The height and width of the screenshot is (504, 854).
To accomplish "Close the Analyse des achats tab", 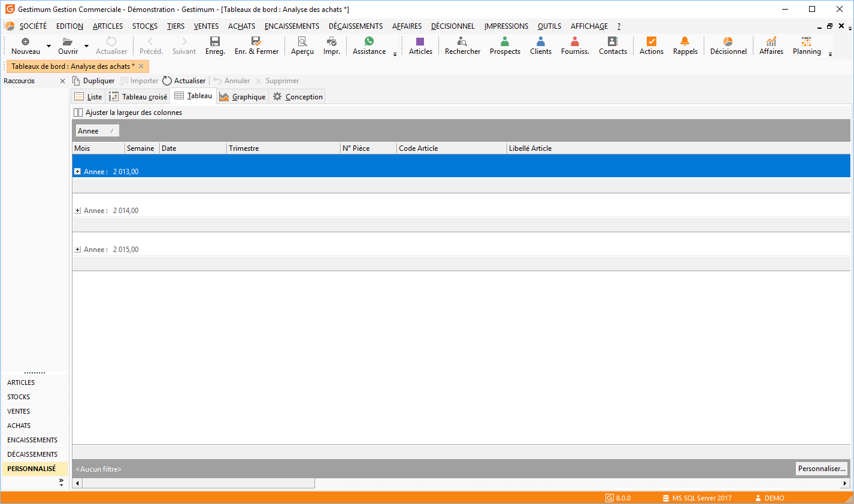I will (x=141, y=66).
